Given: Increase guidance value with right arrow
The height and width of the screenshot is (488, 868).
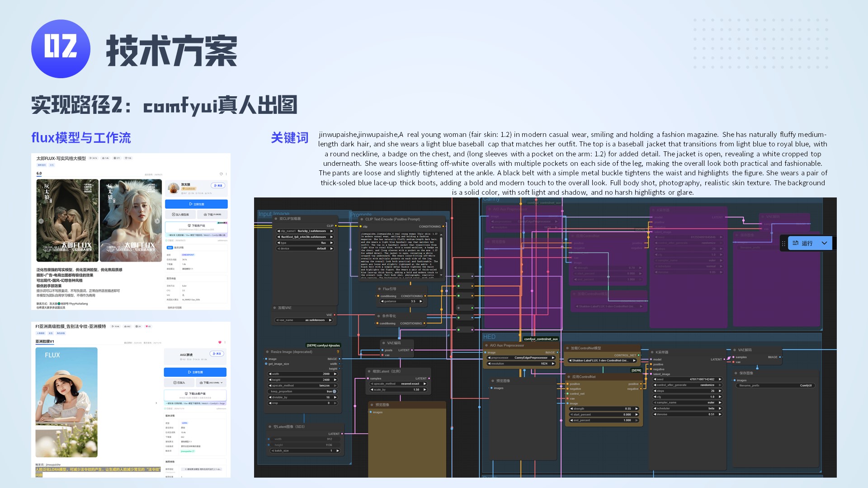Looking at the screenshot, I should click(x=420, y=301).
